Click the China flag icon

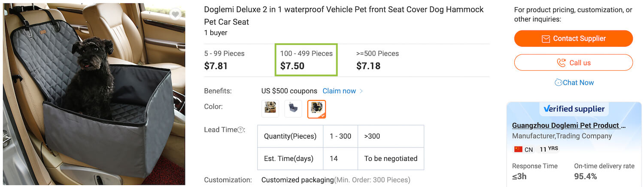[x=518, y=149]
